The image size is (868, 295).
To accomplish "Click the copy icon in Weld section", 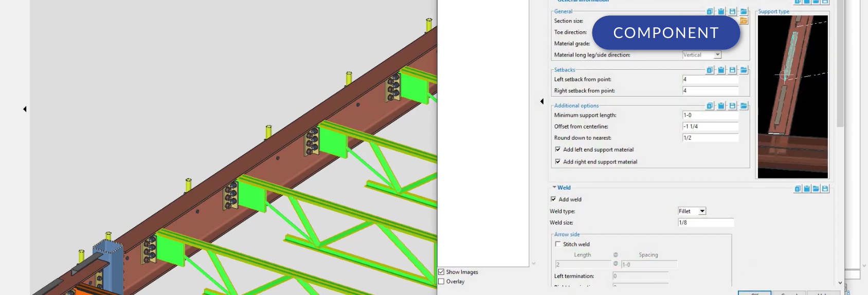I will (798, 189).
